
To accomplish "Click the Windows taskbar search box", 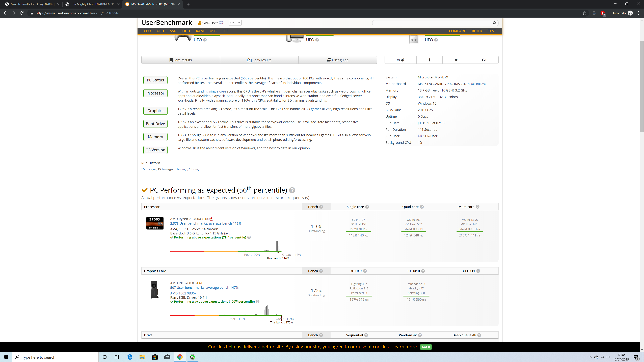I will click(x=55, y=357).
